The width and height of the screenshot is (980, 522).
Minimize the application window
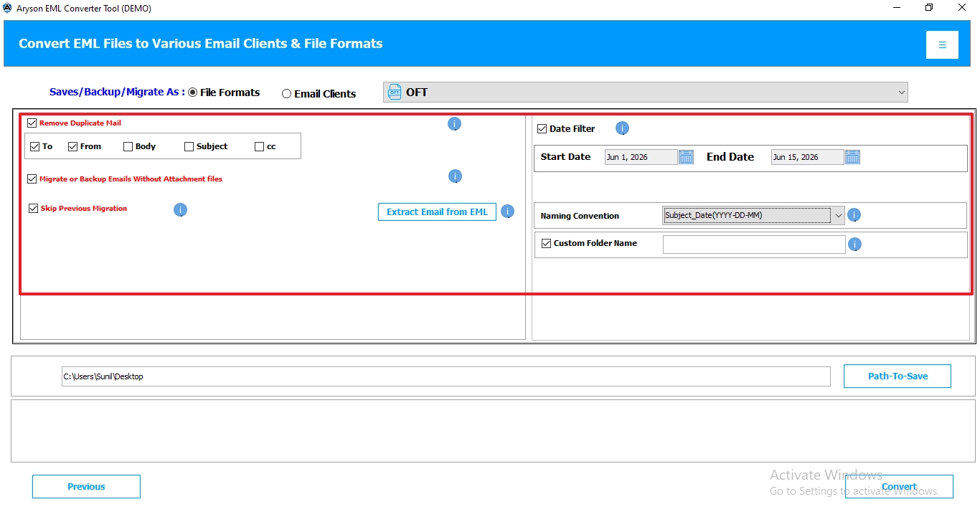click(x=896, y=8)
